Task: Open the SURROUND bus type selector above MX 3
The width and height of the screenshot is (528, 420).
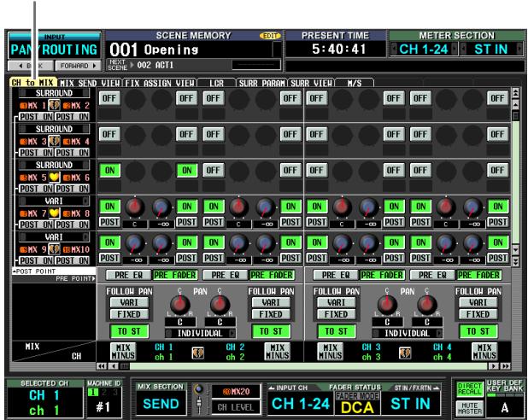Action: click(54, 129)
